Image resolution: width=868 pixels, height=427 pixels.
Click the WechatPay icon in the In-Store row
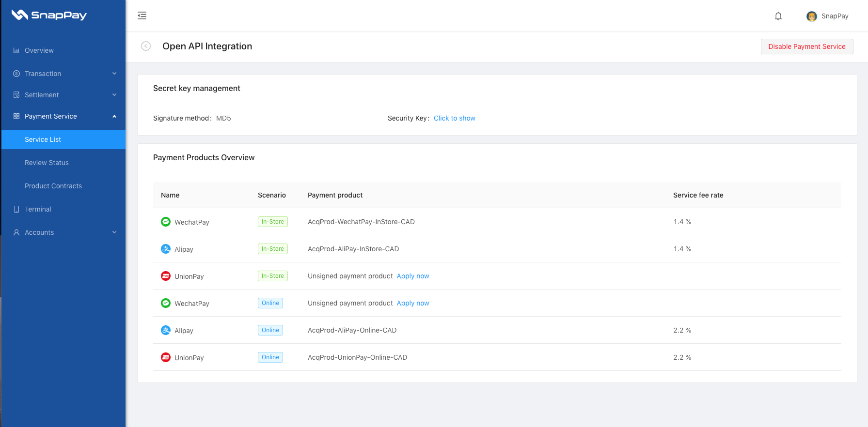(166, 222)
